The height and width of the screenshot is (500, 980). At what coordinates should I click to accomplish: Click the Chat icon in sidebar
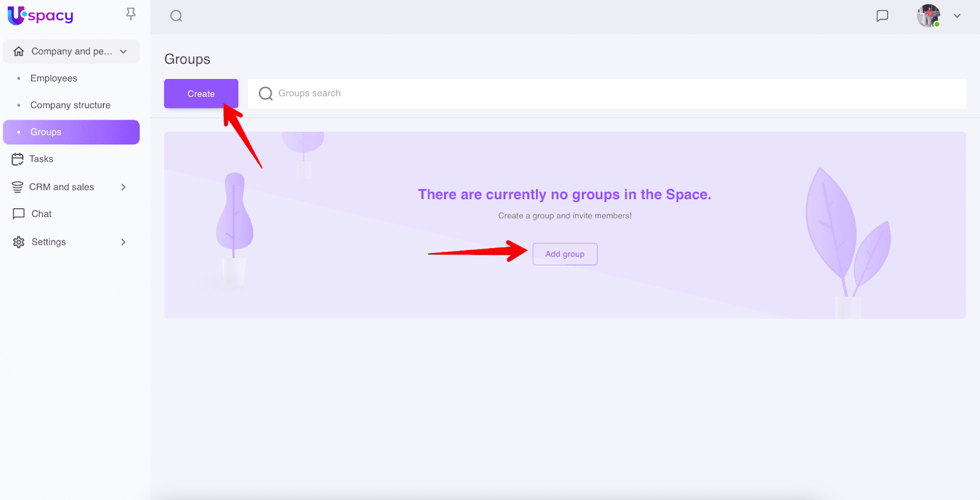(x=19, y=214)
